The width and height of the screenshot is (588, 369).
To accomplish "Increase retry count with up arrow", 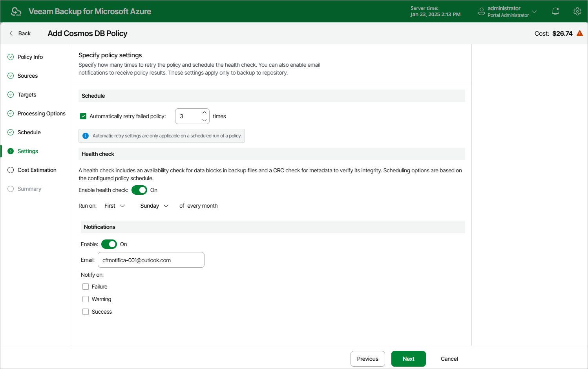I will point(205,113).
